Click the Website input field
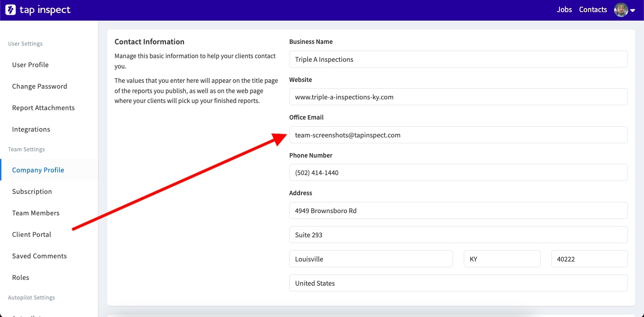 [458, 97]
